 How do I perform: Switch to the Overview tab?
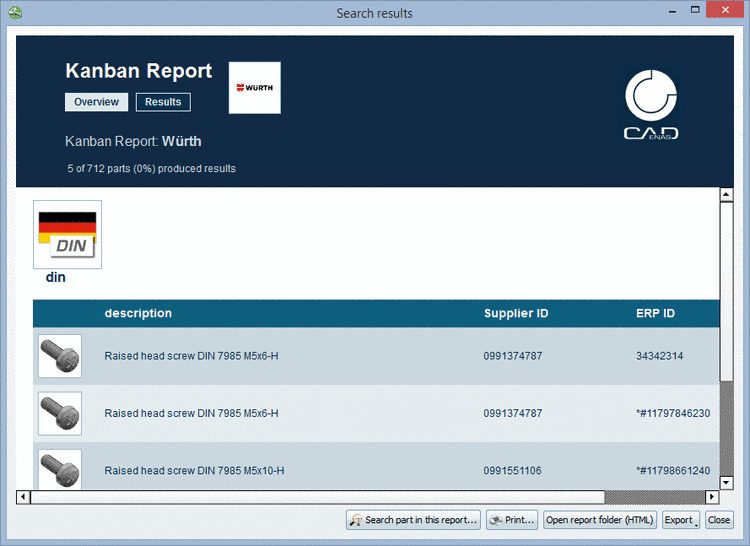[x=96, y=102]
